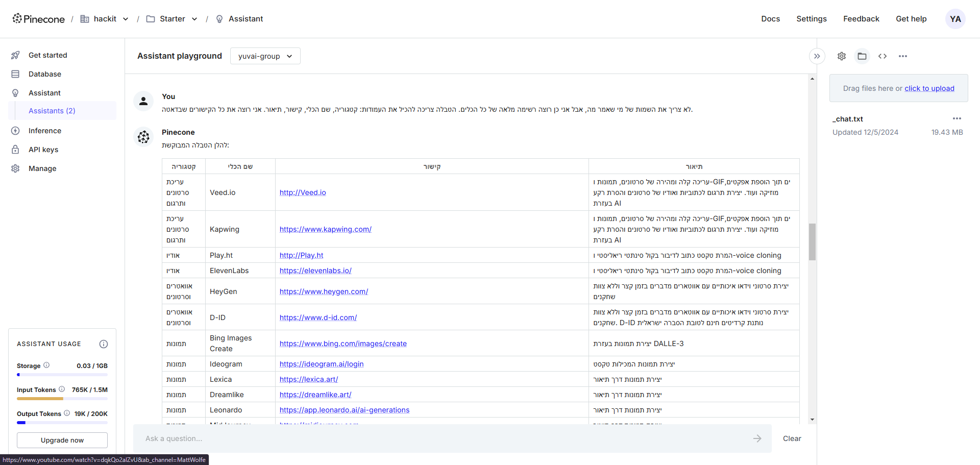980x465 pixels.
Task: Open assistant settings gear icon
Action: click(842, 56)
